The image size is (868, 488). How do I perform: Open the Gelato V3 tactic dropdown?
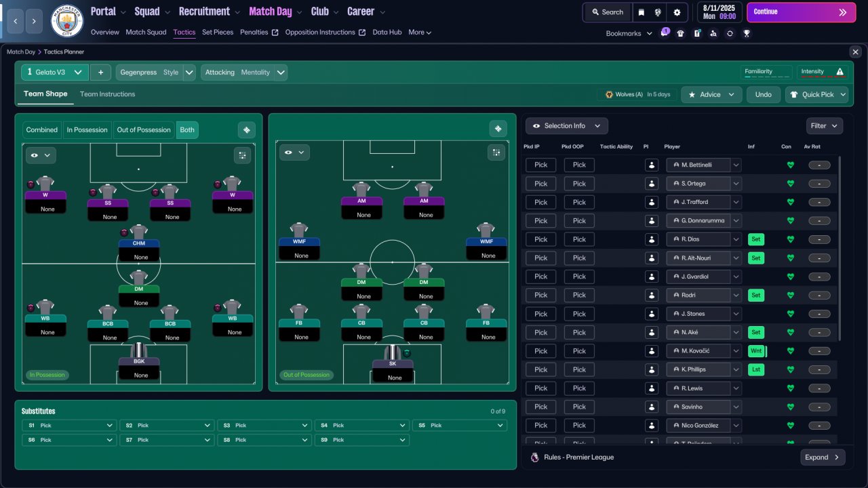(x=55, y=73)
